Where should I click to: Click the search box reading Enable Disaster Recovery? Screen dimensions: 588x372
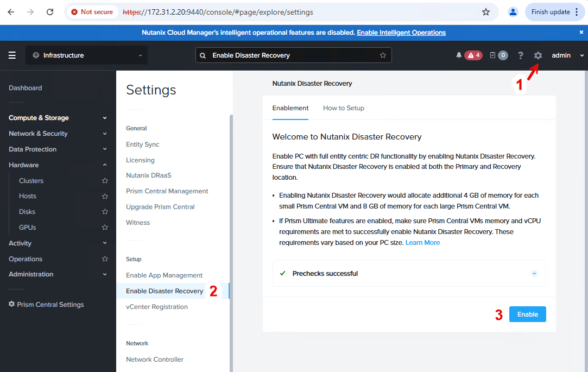(294, 55)
